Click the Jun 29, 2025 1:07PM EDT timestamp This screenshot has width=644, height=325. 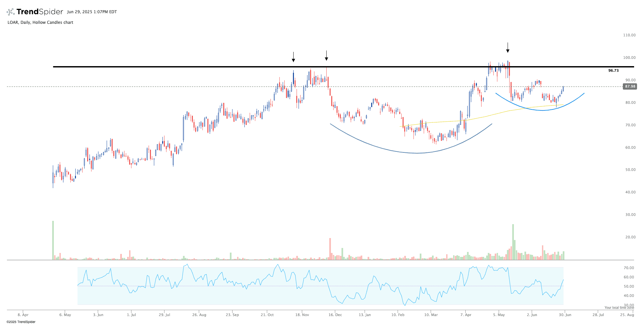(92, 12)
